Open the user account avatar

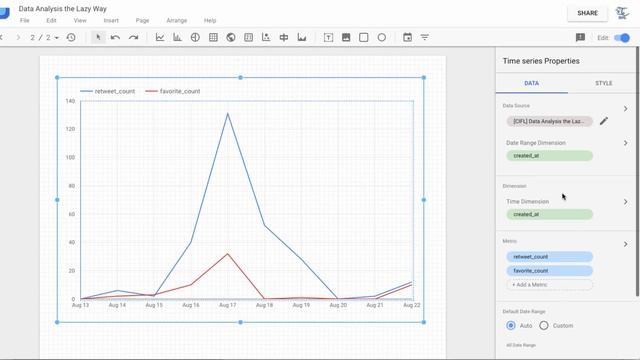click(622, 13)
